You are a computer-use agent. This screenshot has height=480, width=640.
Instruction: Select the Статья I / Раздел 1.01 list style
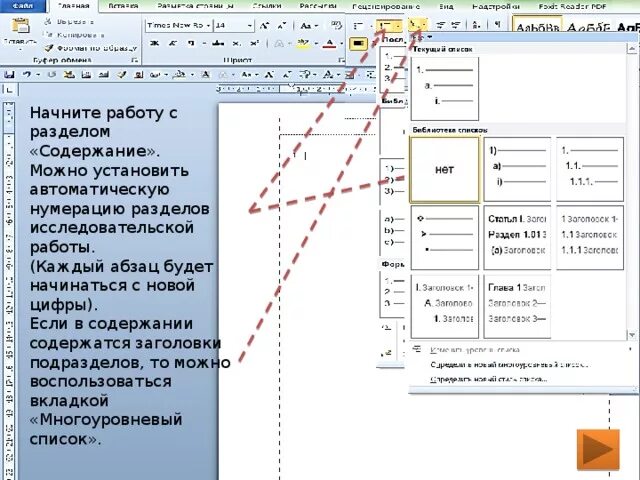coord(517,237)
